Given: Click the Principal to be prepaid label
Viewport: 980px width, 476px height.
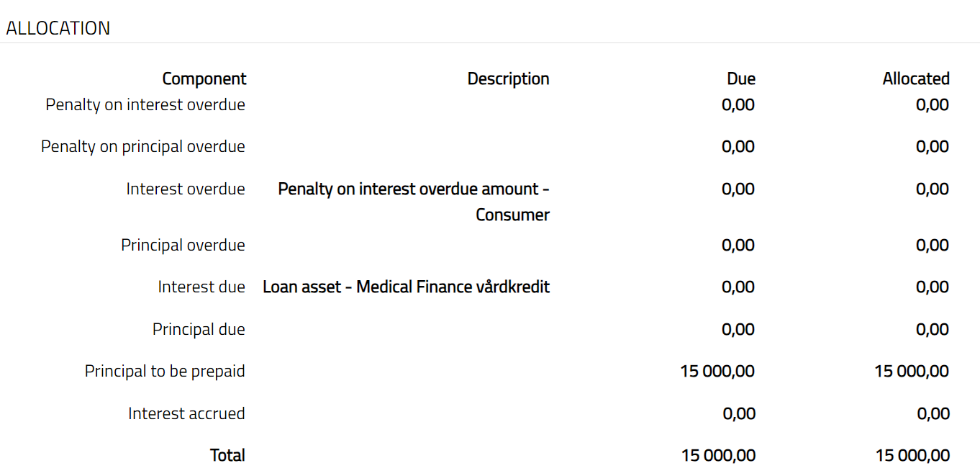Looking at the screenshot, I should click(165, 371).
